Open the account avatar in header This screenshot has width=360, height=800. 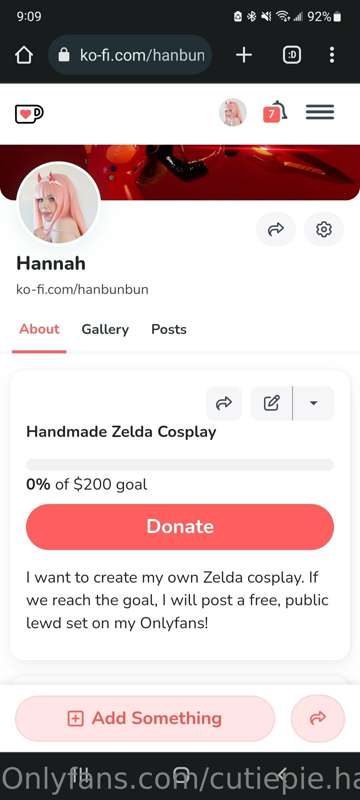pyautogui.click(x=233, y=112)
